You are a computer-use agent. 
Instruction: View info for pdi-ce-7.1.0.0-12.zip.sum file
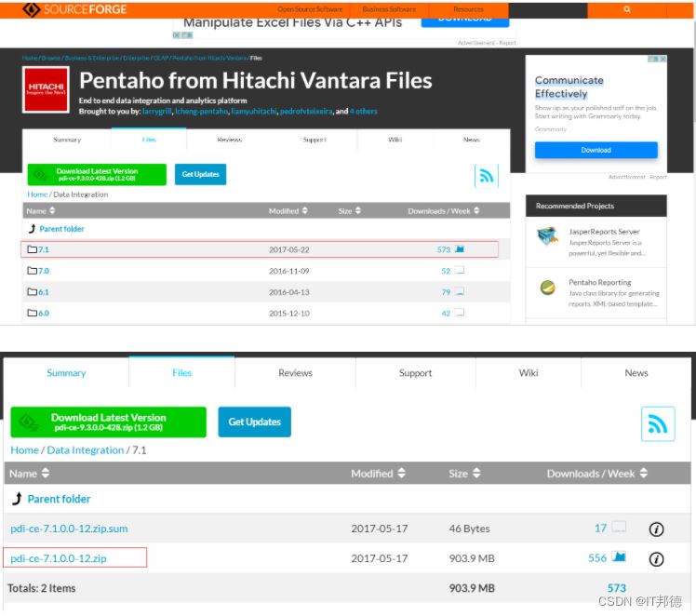click(x=656, y=529)
